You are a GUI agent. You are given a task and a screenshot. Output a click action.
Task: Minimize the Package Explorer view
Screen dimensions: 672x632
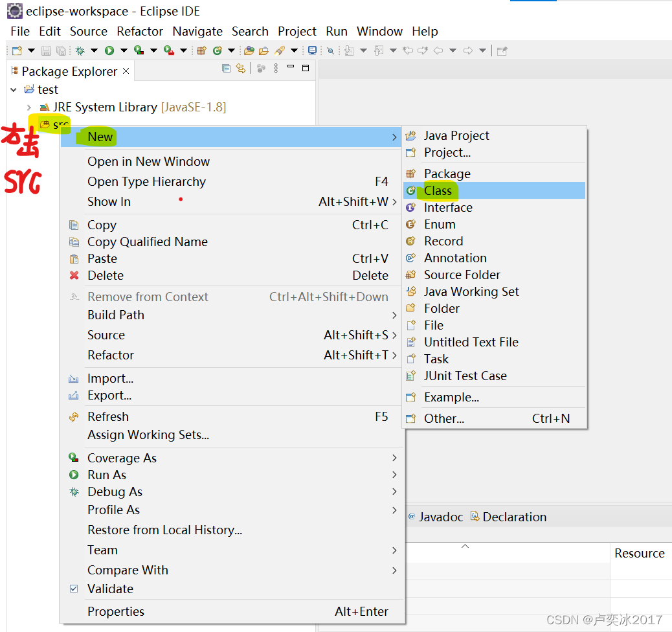click(291, 67)
